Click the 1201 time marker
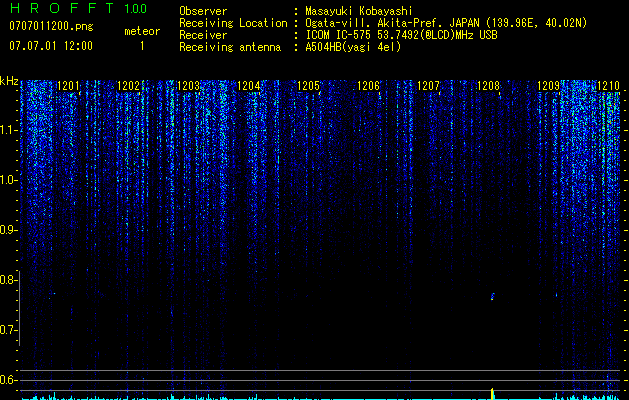 point(69,86)
